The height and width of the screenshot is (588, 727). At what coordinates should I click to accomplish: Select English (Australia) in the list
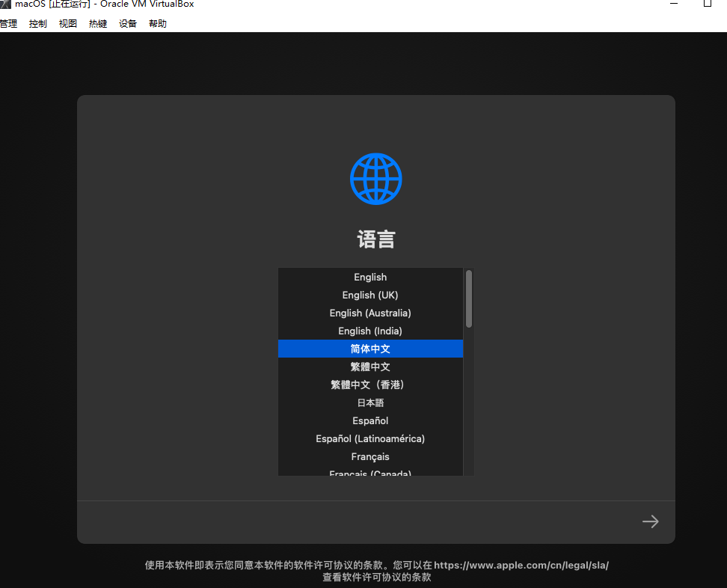point(370,313)
